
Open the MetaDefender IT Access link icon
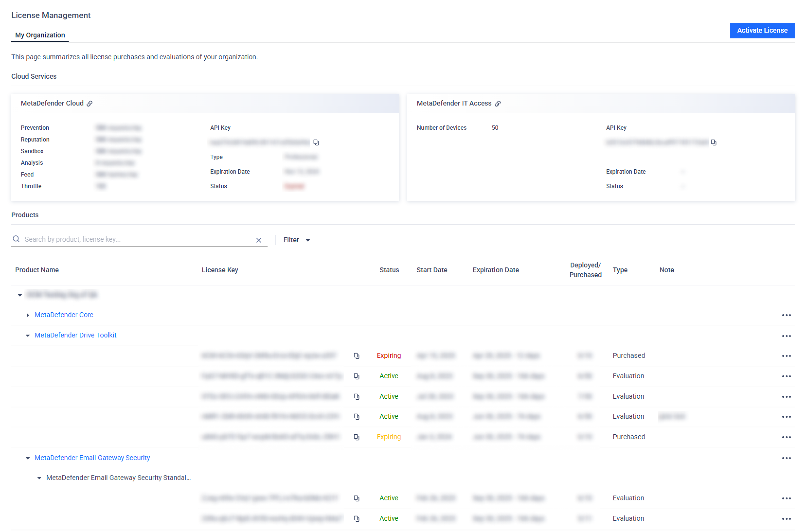coord(497,104)
